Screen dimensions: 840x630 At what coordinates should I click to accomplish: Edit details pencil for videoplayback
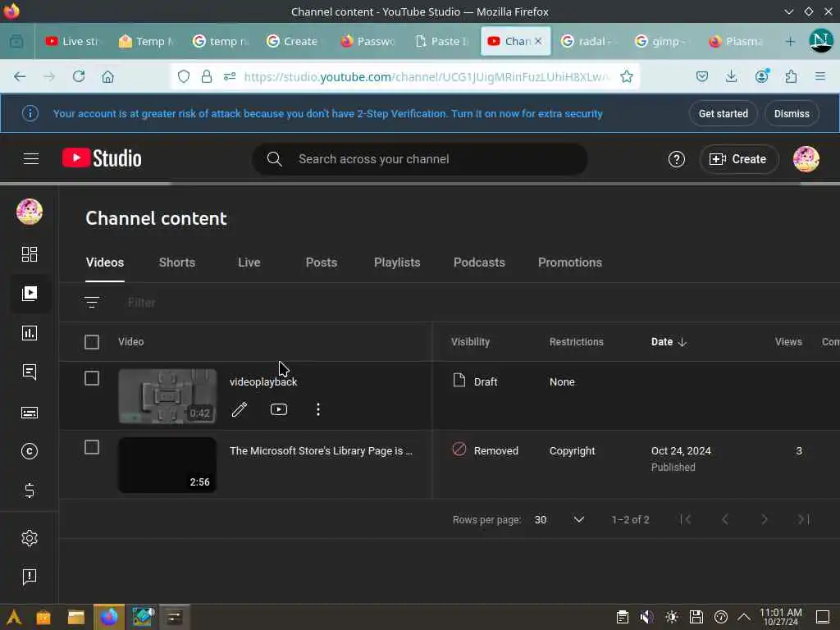[x=240, y=409]
